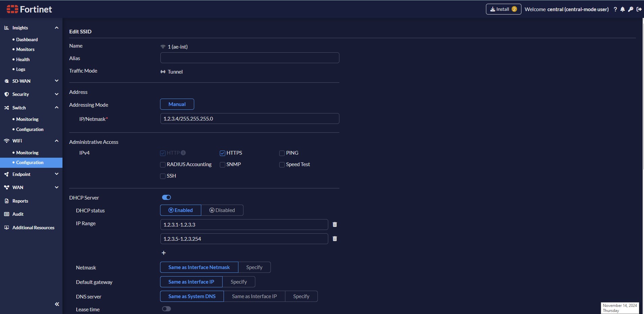Collapse the sidebar with the arrow control
644x314 pixels.
(x=57, y=304)
